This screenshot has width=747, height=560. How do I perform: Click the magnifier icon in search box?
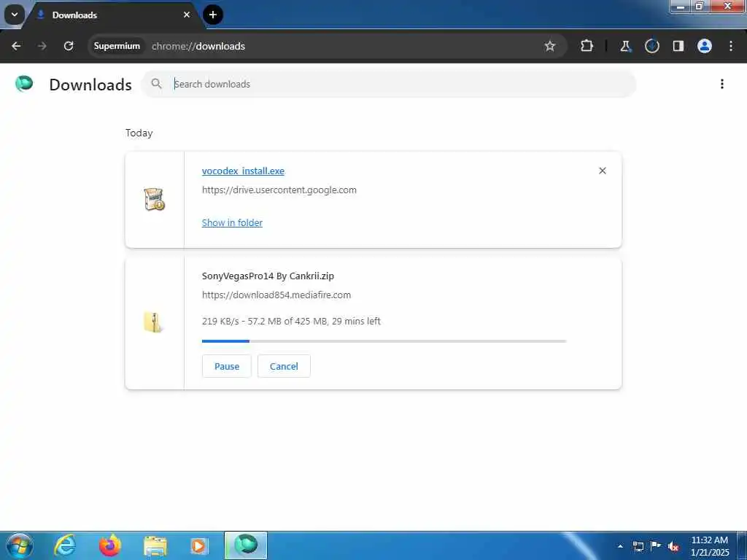click(156, 84)
